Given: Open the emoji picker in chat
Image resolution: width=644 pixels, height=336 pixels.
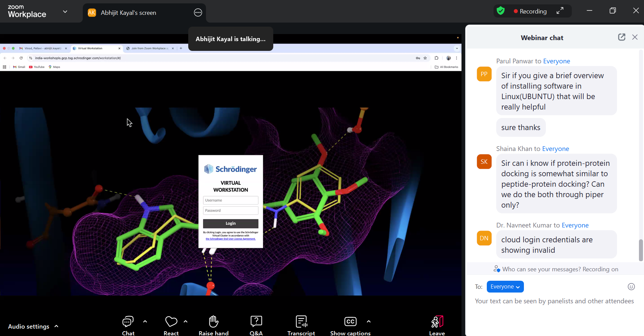Looking at the screenshot, I should (x=631, y=286).
